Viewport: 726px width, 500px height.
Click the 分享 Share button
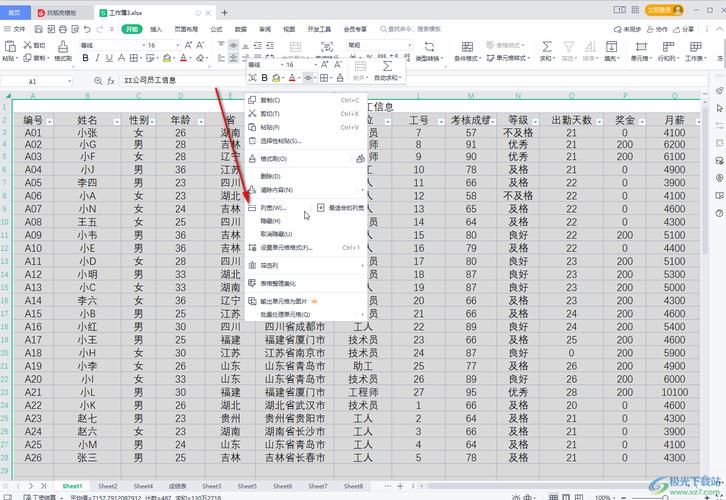[684, 29]
